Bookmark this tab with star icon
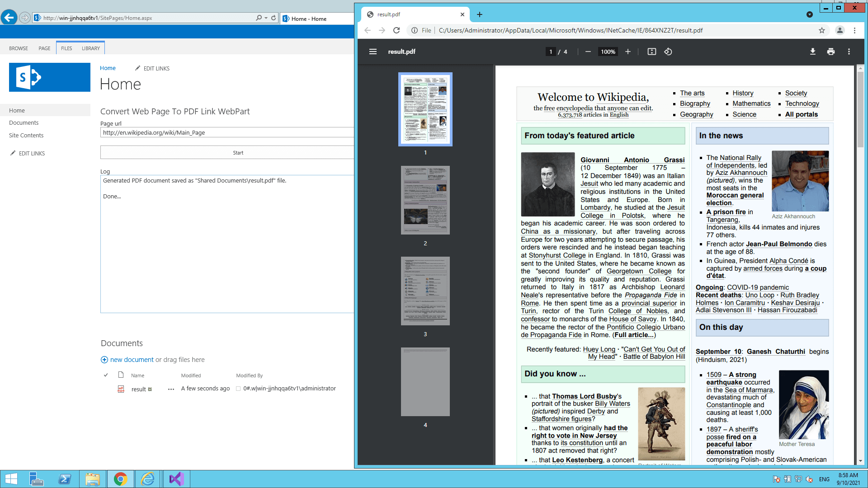Viewport: 868px width, 488px height. [821, 30]
